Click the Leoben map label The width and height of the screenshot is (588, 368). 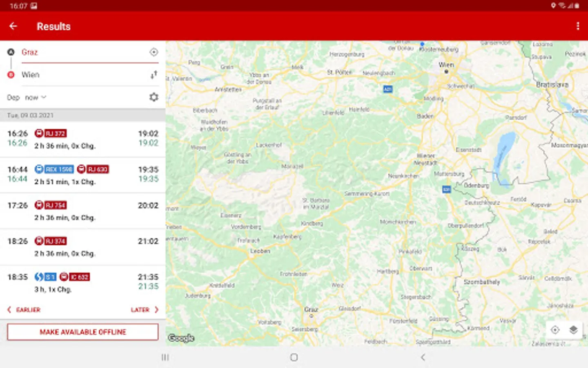coord(260,251)
